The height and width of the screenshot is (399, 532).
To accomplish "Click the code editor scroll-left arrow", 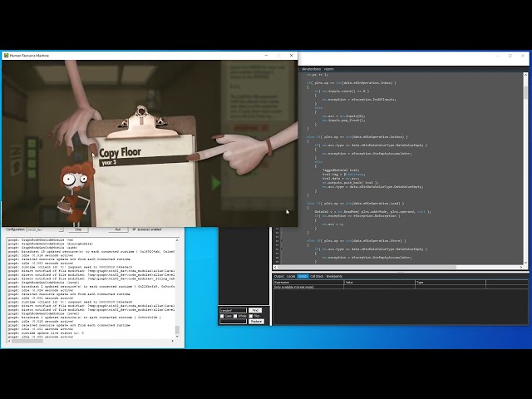I will (275, 268).
